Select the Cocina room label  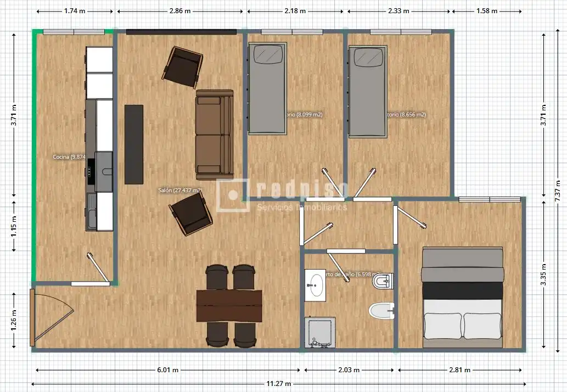(x=69, y=156)
